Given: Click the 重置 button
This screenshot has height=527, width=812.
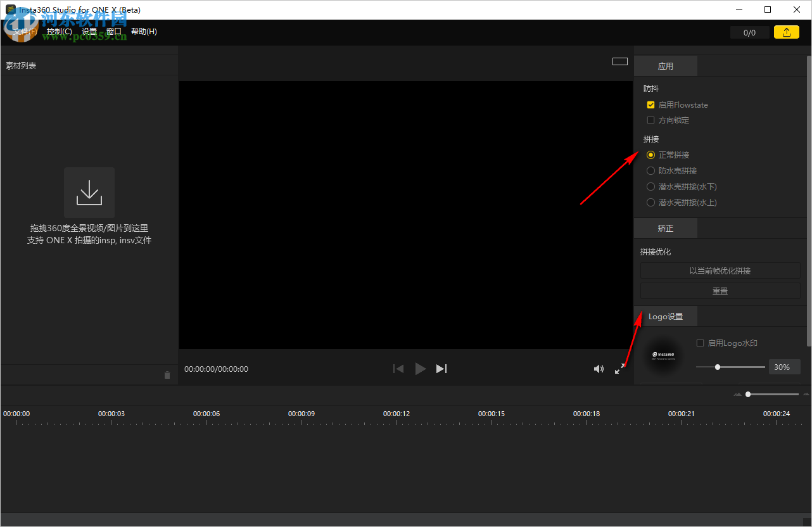Looking at the screenshot, I should tap(720, 291).
